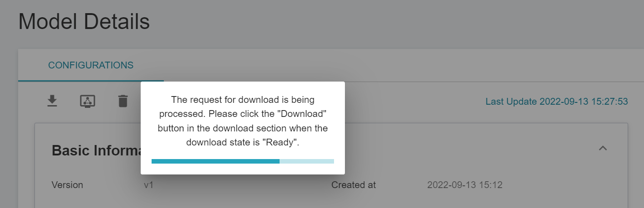
Task: Delete the model with trash icon
Action: pyautogui.click(x=123, y=101)
